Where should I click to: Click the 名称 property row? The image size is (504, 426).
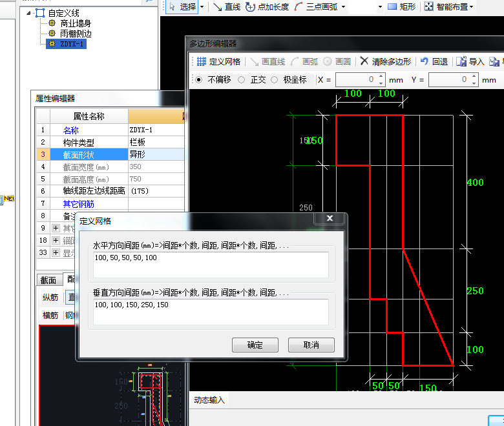[x=110, y=130]
